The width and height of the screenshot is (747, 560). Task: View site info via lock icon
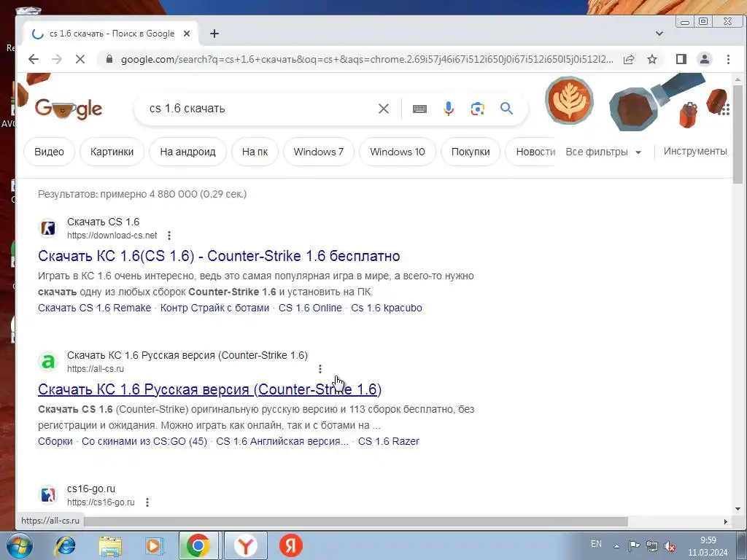pyautogui.click(x=109, y=59)
